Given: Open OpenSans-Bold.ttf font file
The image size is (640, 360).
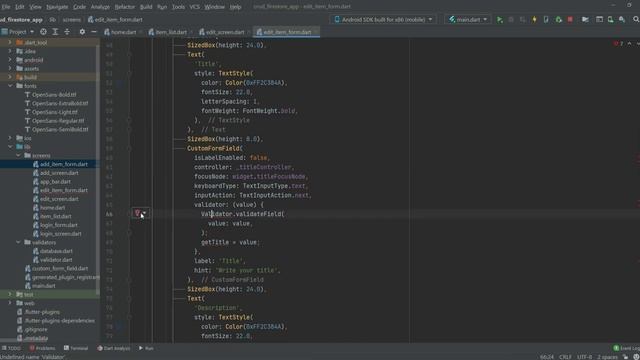Looking at the screenshot, I should pos(54,95).
